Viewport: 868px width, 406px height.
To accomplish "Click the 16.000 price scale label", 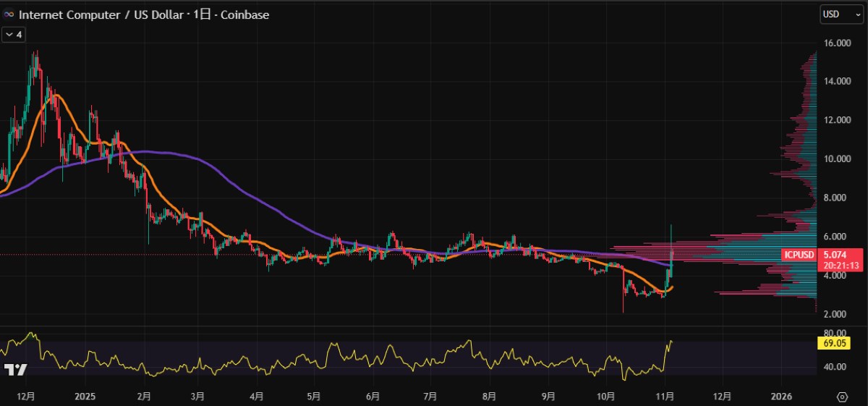I will (x=835, y=43).
